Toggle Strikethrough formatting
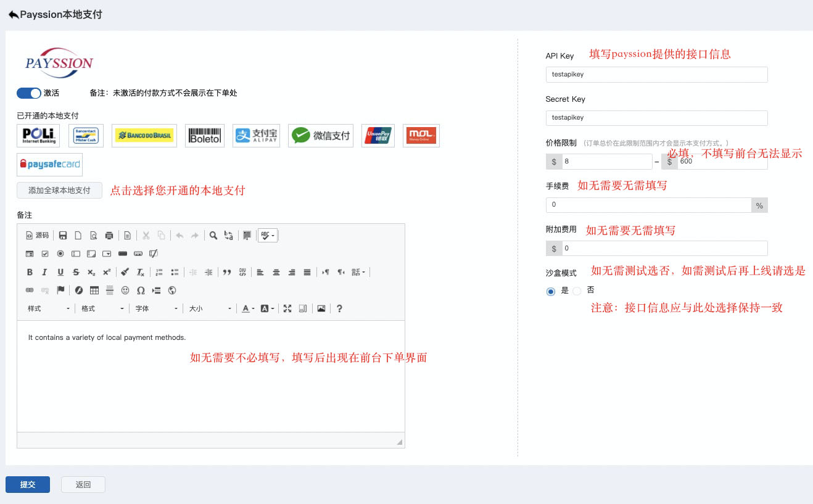813x504 pixels. tap(76, 272)
